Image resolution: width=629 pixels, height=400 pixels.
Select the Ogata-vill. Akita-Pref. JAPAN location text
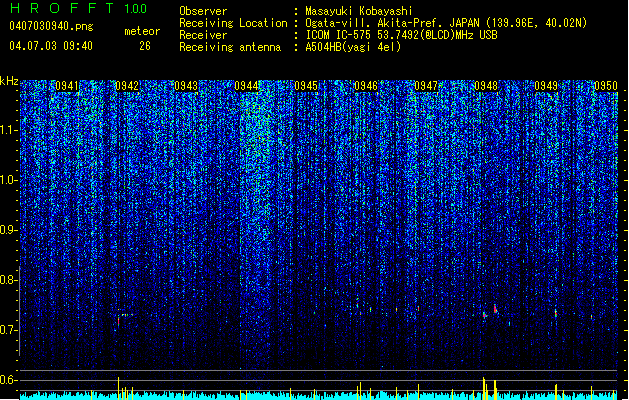(x=446, y=23)
